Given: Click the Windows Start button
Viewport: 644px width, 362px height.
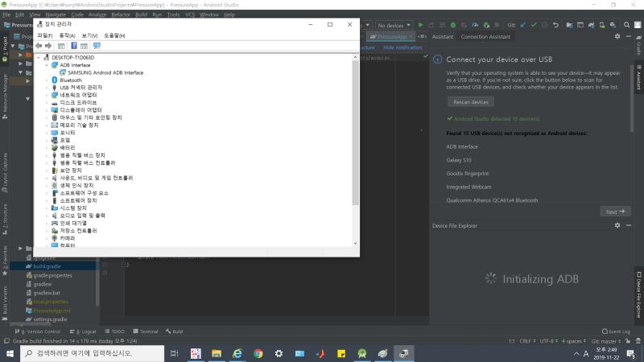Looking at the screenshot, I should point(10,353).
